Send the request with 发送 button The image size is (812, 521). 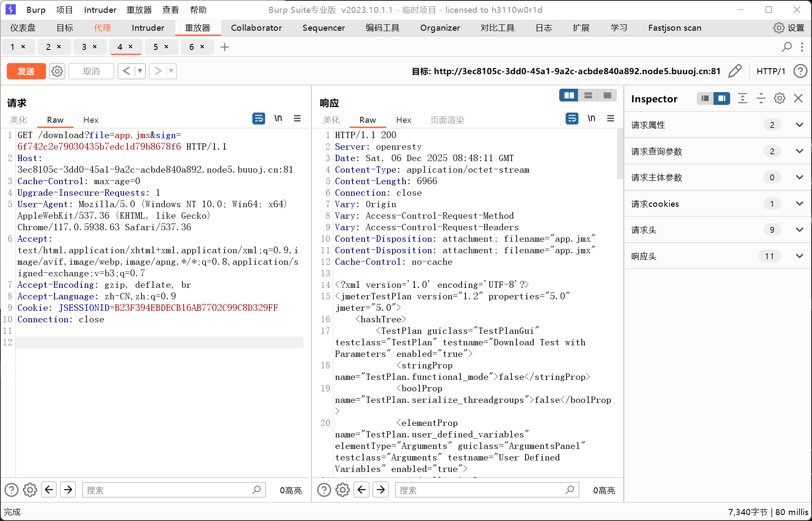click(x=26, y=71)
